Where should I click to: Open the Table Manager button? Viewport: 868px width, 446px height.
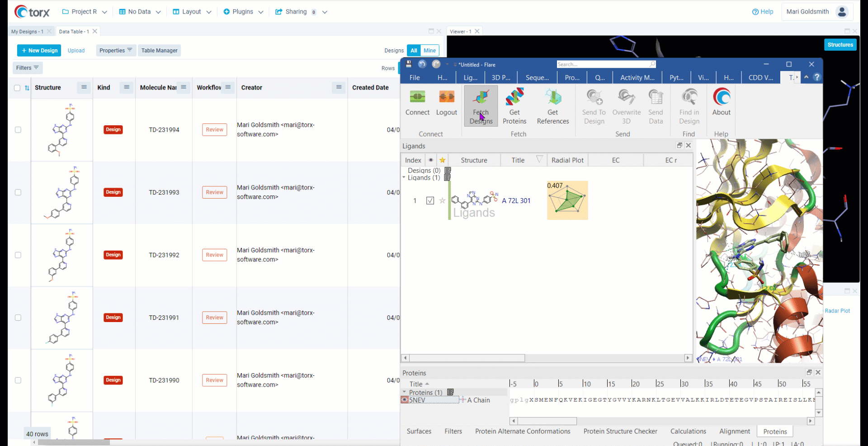pos(160,51)
